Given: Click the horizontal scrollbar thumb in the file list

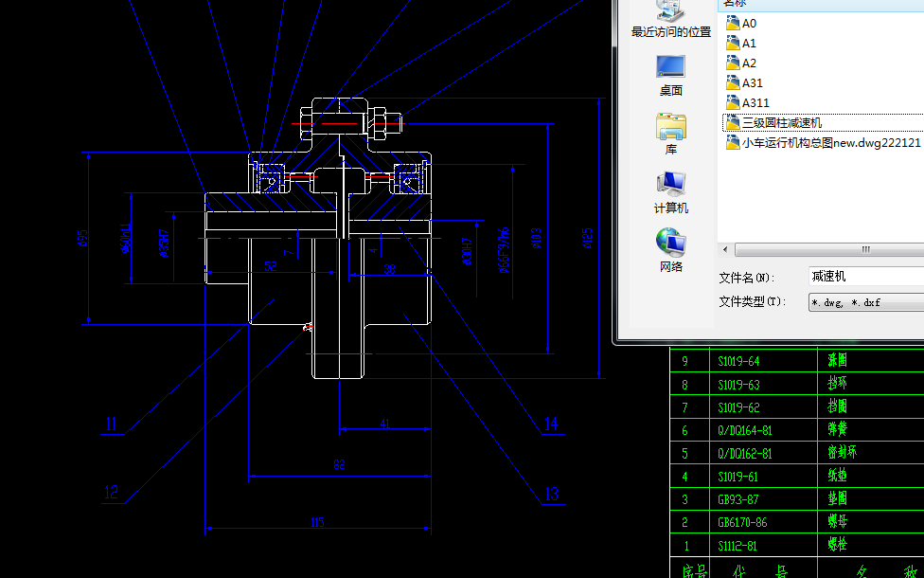Looking at the screenshot, I should (864, 249).
